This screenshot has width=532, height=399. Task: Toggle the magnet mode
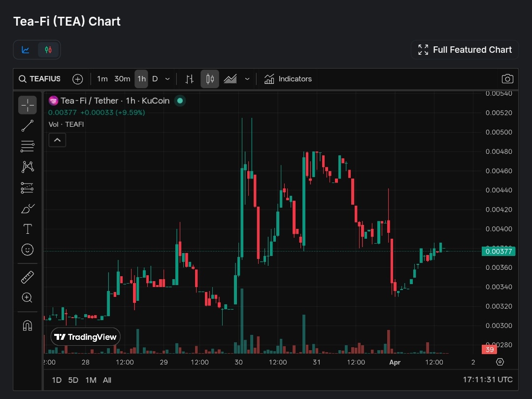(28, 326)
